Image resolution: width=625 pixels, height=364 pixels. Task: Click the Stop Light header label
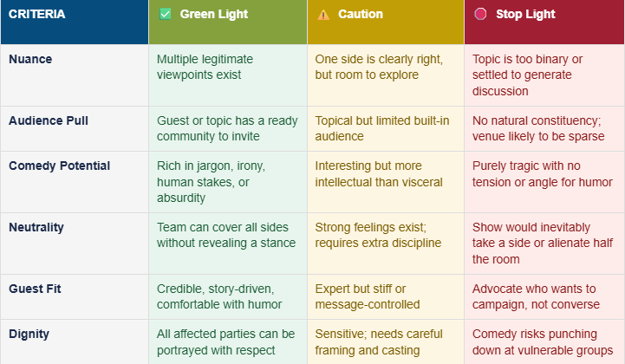525,14
